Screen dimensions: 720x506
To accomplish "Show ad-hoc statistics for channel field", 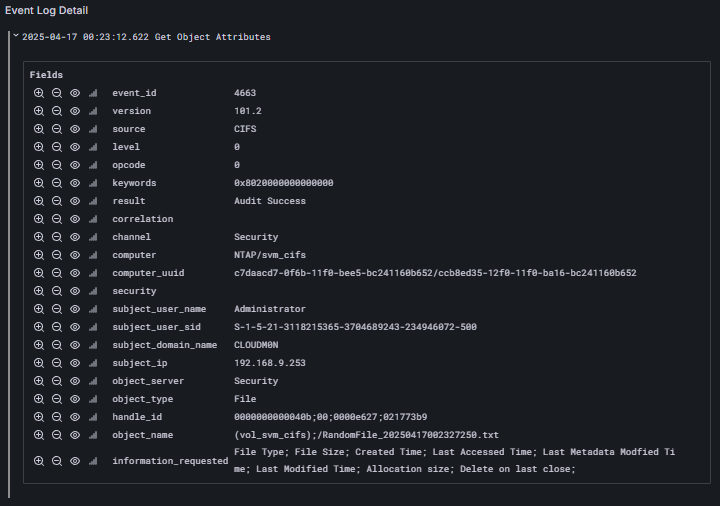I will point(93,237).
